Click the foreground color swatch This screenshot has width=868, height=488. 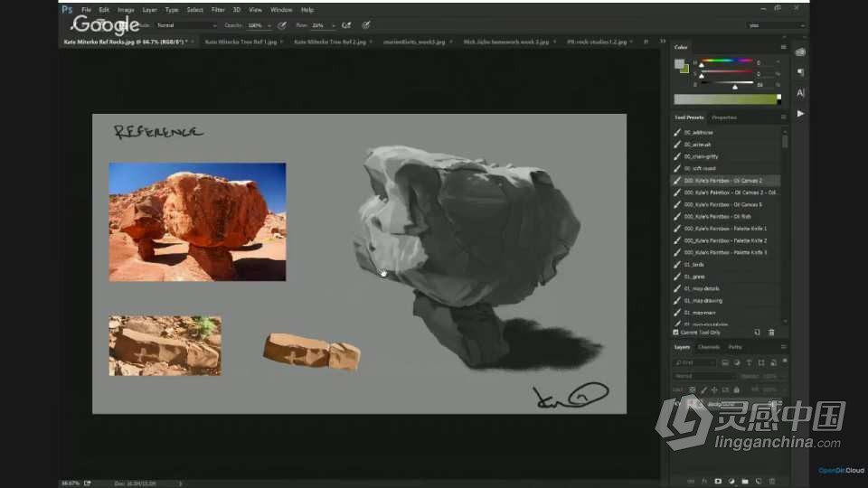pyautogui.click(x=679, y=63)
